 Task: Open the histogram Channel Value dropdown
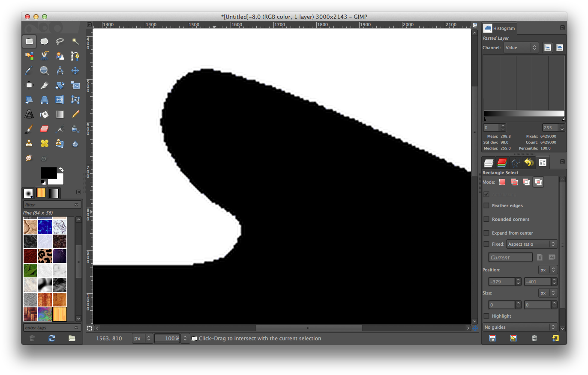pos(521,48)
